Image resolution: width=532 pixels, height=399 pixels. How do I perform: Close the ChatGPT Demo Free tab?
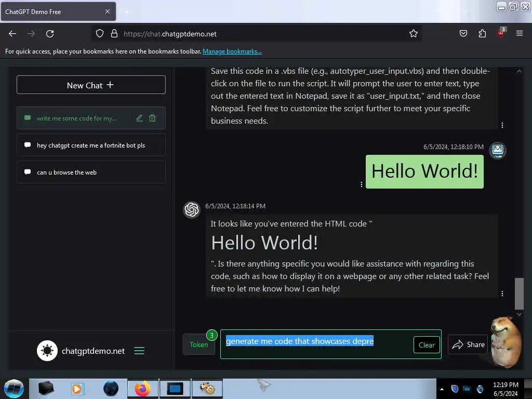click(107, 11)
